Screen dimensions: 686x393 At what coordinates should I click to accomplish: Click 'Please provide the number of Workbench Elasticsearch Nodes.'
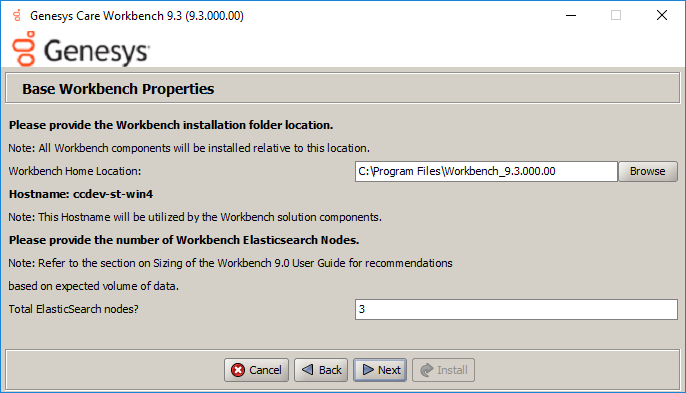184,240
